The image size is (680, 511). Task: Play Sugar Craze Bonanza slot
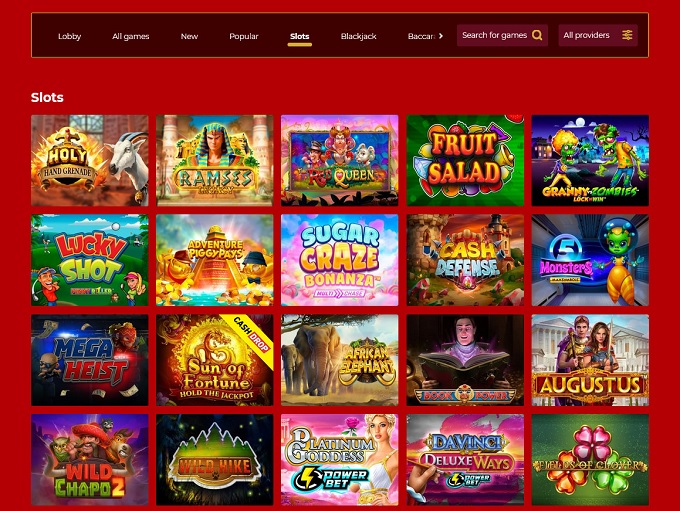pos(340,260)
